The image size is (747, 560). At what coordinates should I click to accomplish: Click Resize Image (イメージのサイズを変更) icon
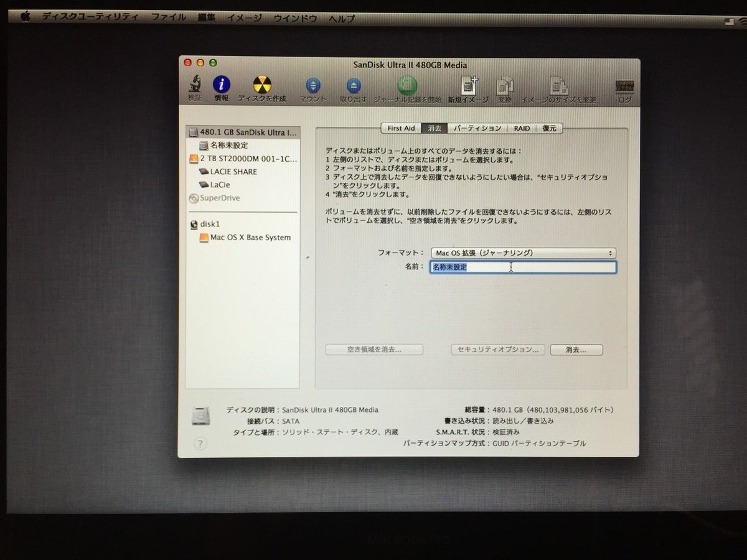point(558,85)
